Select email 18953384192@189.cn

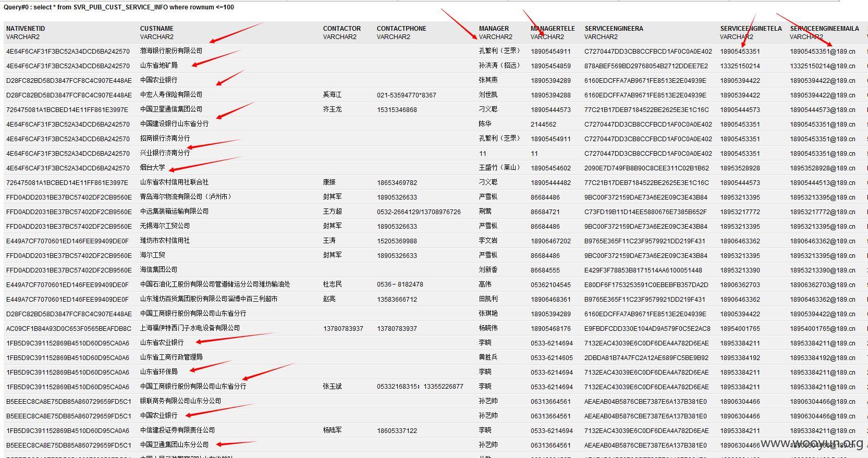click(x=823, y=358)
